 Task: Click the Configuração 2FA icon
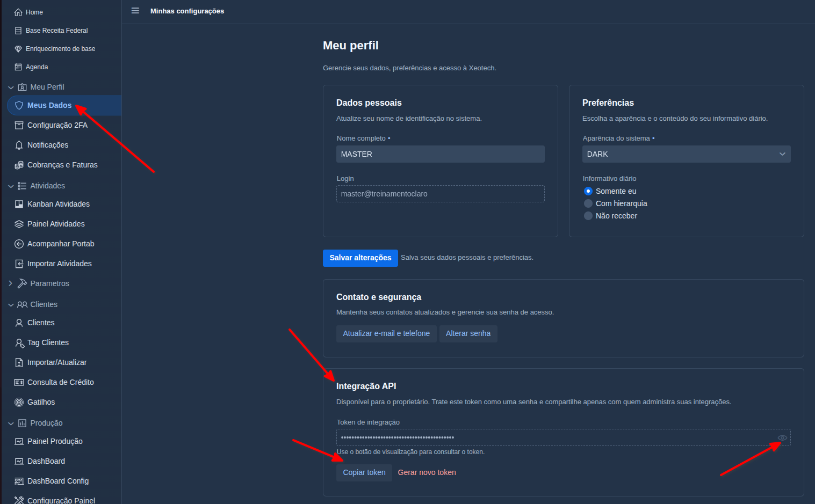point(19,125)
